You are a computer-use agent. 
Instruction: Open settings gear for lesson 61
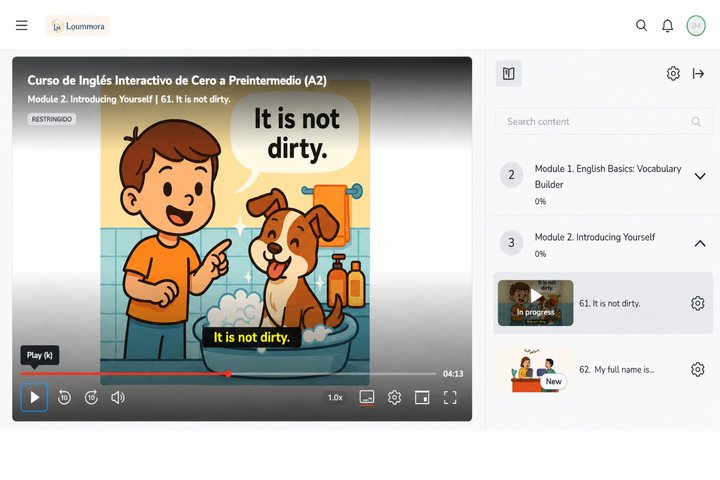[x=698, y=303]
